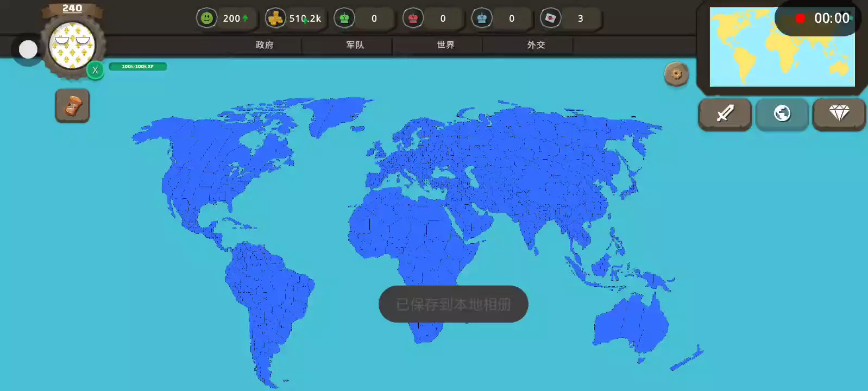This screenshot has height=391, width=868.
Task: Switch to globe world map mode
Action: click(x=782, y=113)
